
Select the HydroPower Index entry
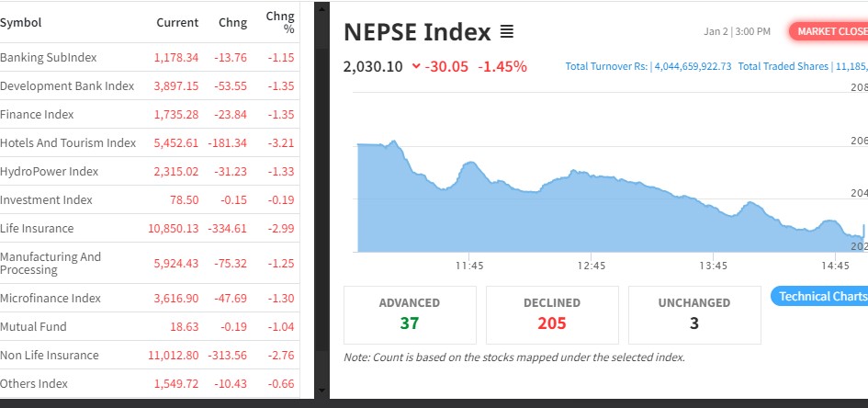point(50,171)
